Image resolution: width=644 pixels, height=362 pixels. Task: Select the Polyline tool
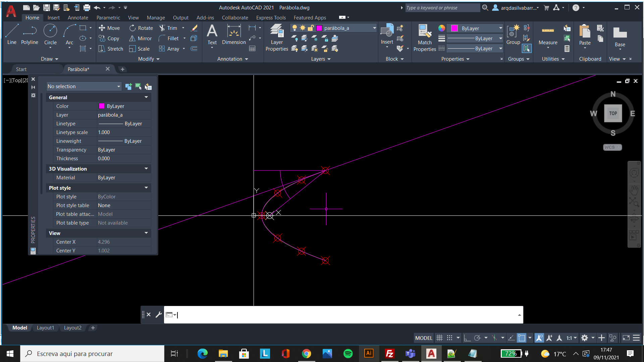[x=30, y=34]
